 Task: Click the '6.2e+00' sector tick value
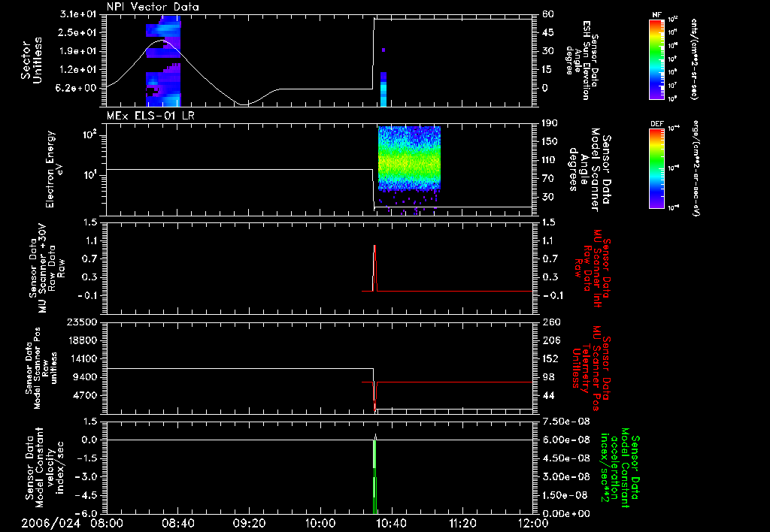click(x=77, y=88)
